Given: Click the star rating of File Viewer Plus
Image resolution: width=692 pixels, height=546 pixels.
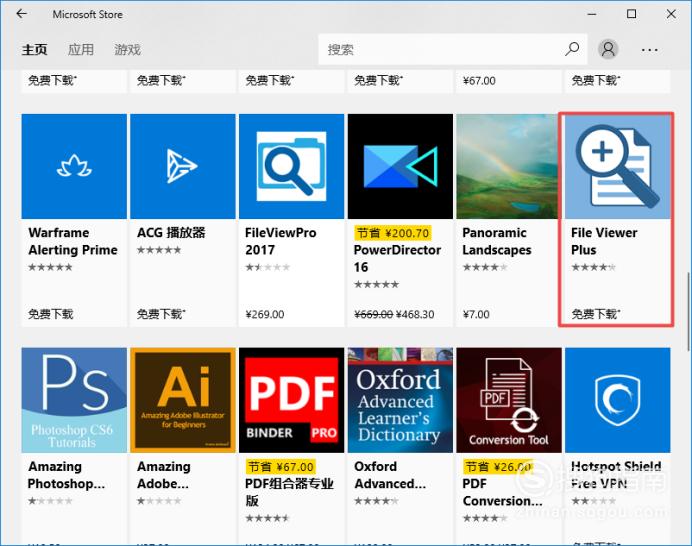Looking at the screenshot, I should coord(594,267).
